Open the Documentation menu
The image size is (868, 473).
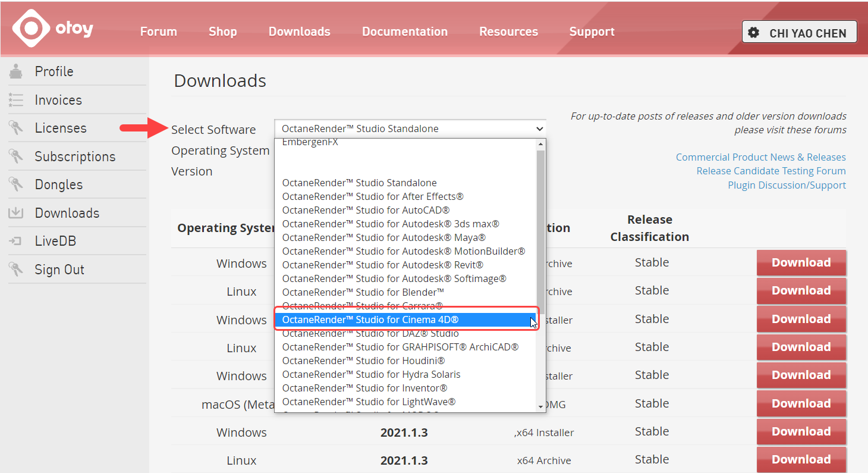405,32
